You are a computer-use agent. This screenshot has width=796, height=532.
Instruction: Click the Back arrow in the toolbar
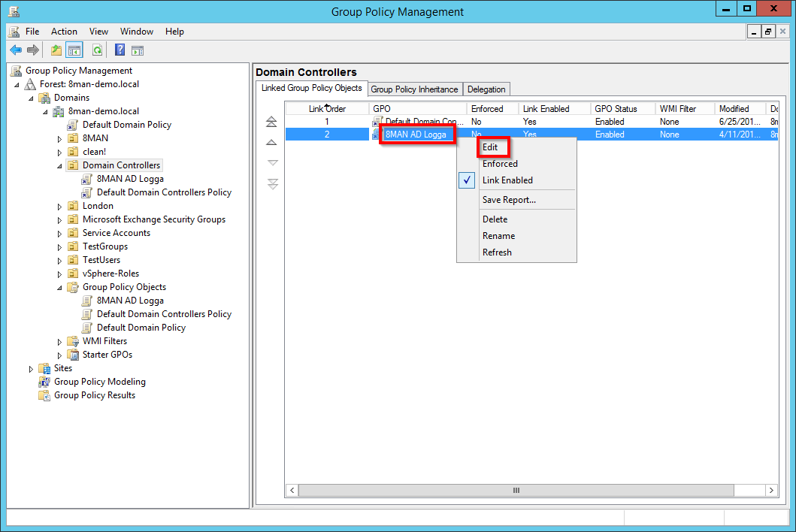tap(15, 50)
